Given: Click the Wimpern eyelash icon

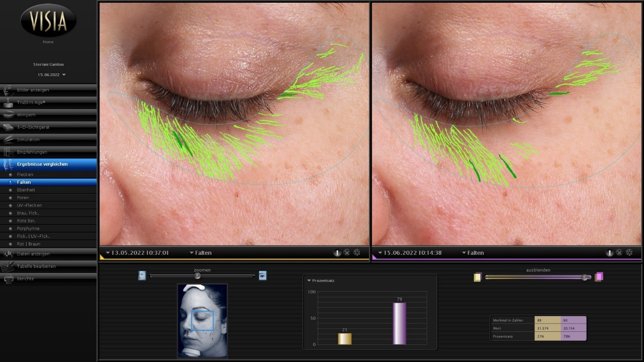Looking at the screenshot, I should tap(8, 115).
